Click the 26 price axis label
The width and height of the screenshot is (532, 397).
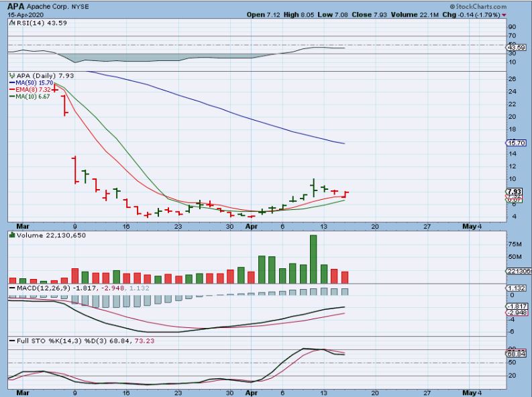click(x=513, y=78)
